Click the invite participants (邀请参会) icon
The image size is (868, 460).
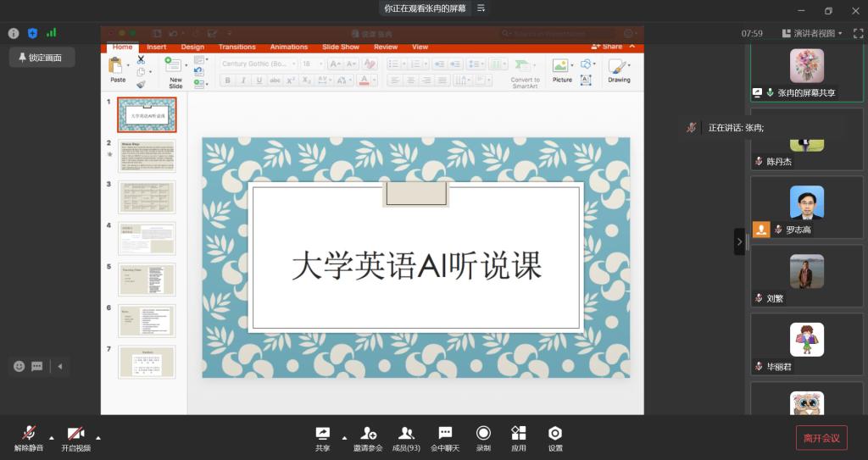[368, 434]
